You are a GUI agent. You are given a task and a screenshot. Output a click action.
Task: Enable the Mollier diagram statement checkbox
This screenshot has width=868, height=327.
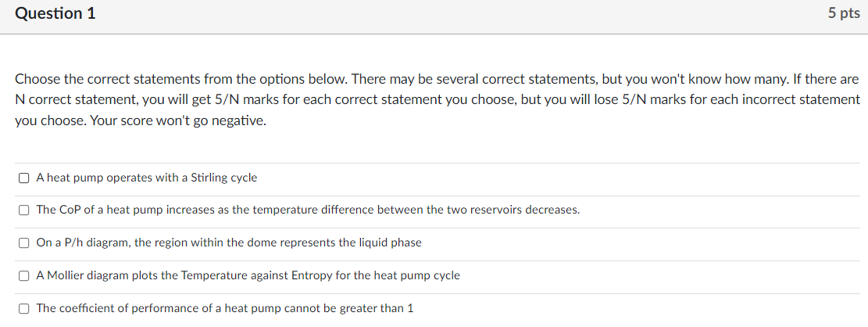(23, 275)
